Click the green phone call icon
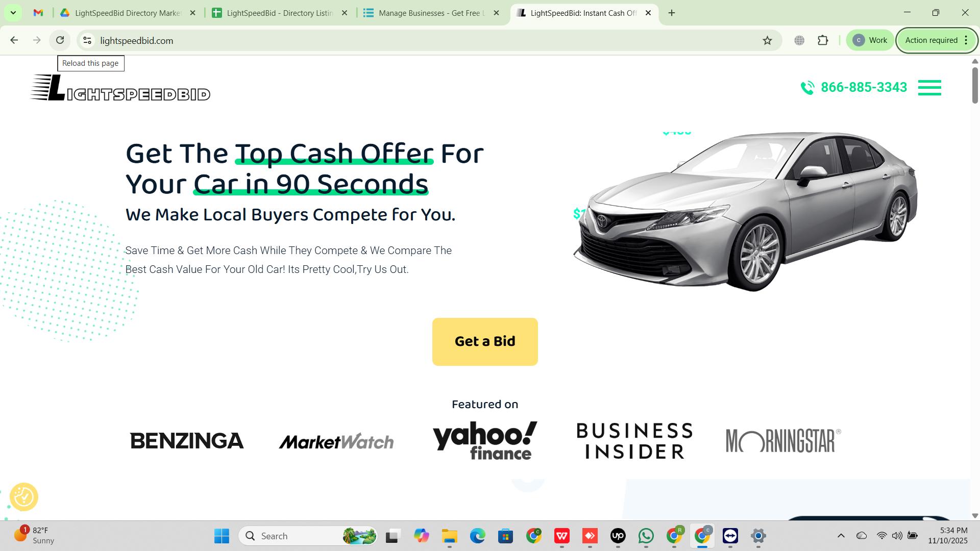 point(807,88)
